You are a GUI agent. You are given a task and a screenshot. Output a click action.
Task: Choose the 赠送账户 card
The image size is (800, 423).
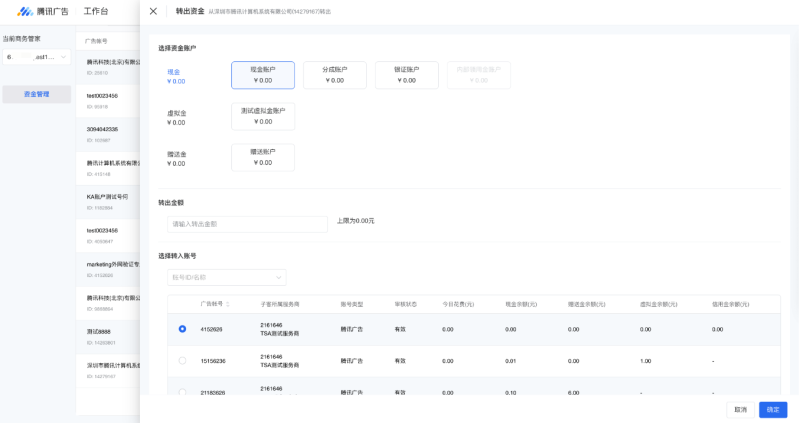click(x=262, y=157)
